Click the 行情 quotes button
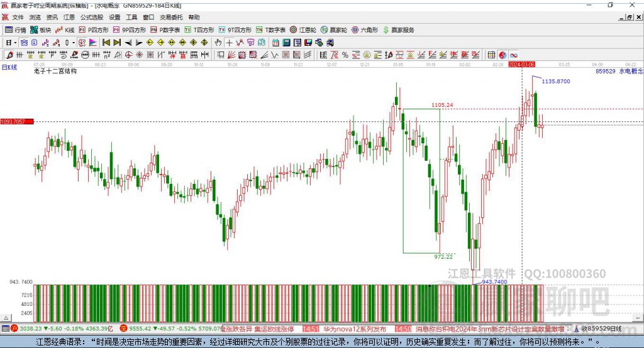 15,30
